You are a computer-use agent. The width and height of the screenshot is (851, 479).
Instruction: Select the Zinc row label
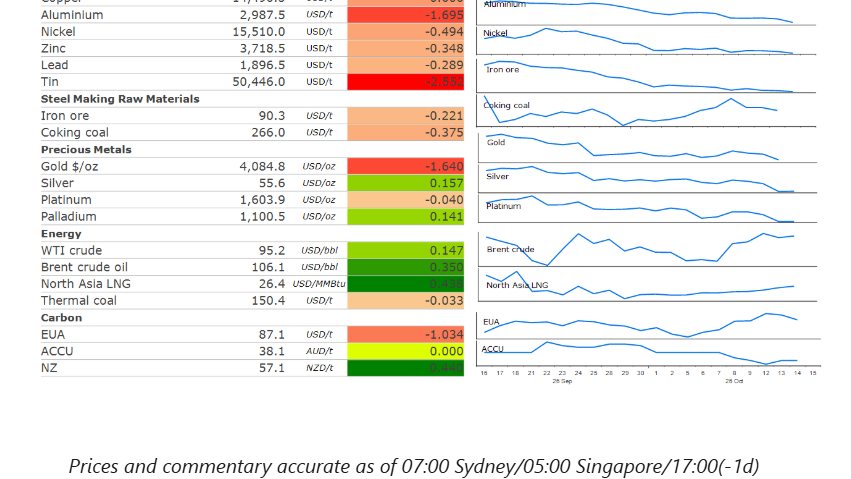(53, 48)
